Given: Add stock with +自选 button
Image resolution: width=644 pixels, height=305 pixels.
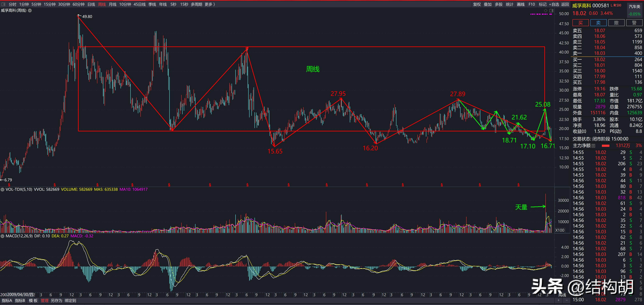Looking at the screenshot, I should [554, 4].
